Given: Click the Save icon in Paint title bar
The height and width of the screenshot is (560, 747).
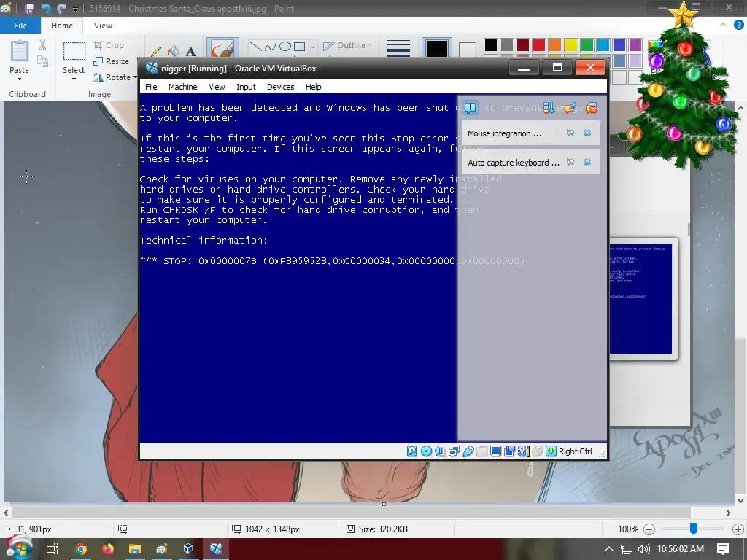Looking at the screenshot, I should pos(29,9).
